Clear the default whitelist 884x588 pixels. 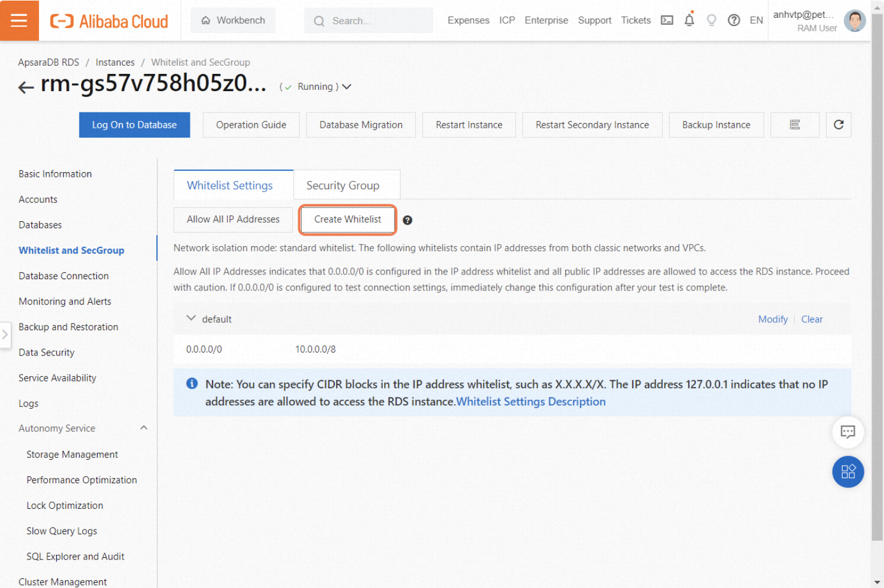tap(812, 319)
